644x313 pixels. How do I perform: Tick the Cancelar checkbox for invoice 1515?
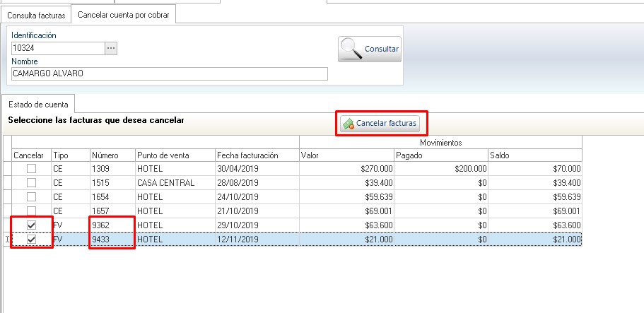coord(31,183)
